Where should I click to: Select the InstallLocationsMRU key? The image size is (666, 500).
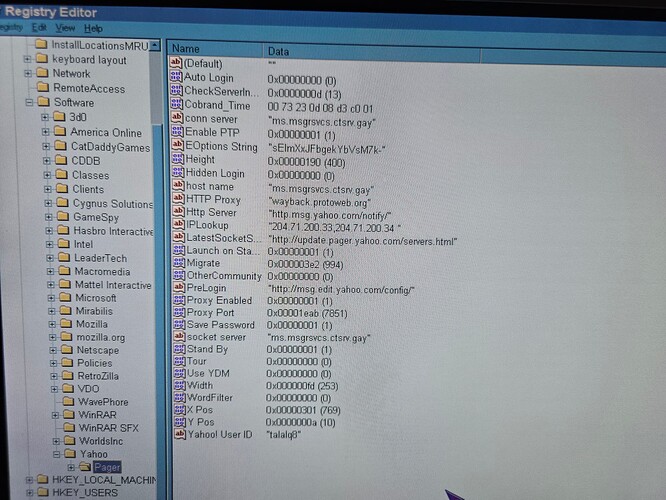[x=100, y=45]
